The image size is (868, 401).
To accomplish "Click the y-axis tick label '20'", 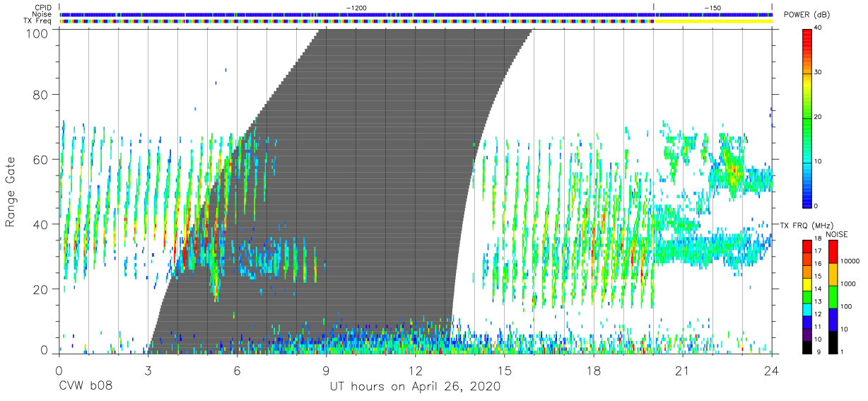I will click(x=40, y=289).
